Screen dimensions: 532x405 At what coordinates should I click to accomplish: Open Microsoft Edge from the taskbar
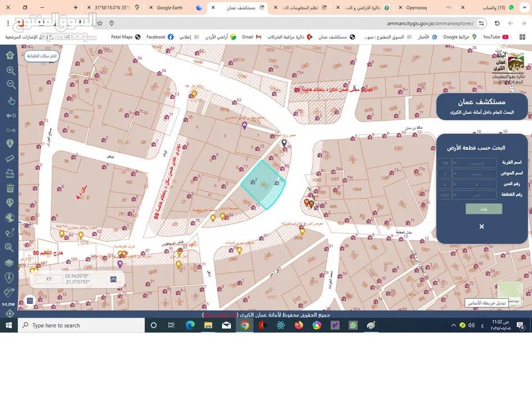(x=190, y=325)
